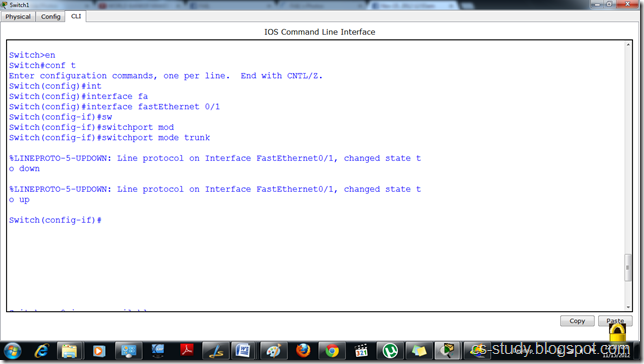Click 'interface fastEthernet 0/1' line
The width and height of the screenshot is (644, 364).
(115, 107)
